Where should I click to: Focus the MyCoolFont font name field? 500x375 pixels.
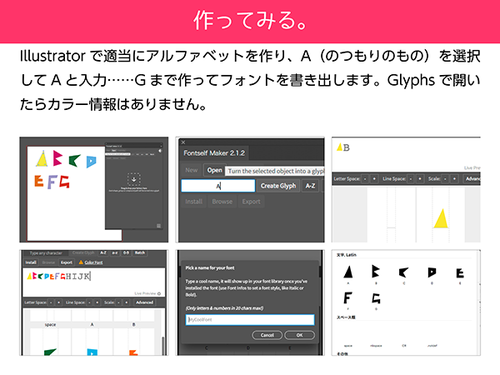coord(250,320)
